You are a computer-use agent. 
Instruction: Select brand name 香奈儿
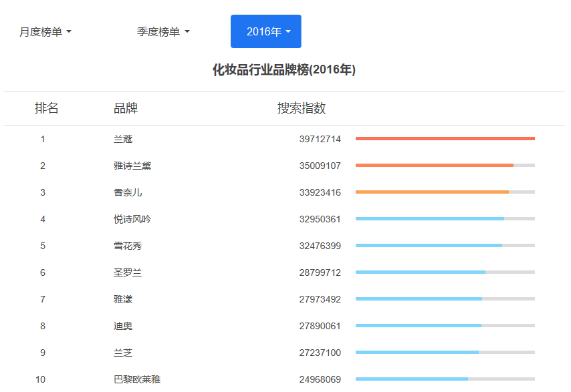pyautogui.click(x=128, y=192)
